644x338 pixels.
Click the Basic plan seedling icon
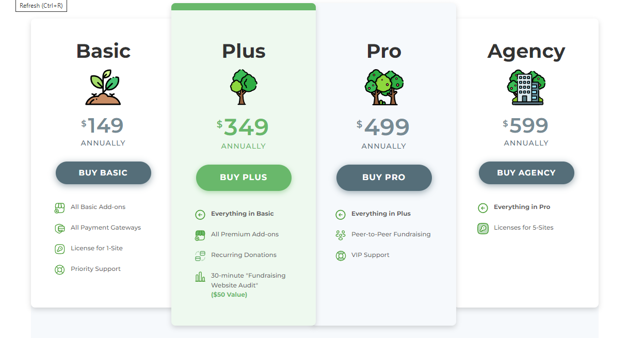pyautogui.click(x=103, y=88)
